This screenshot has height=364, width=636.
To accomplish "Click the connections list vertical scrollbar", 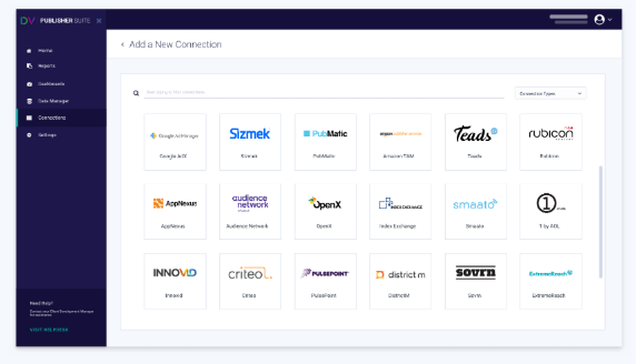I will [x=601, y=222].
